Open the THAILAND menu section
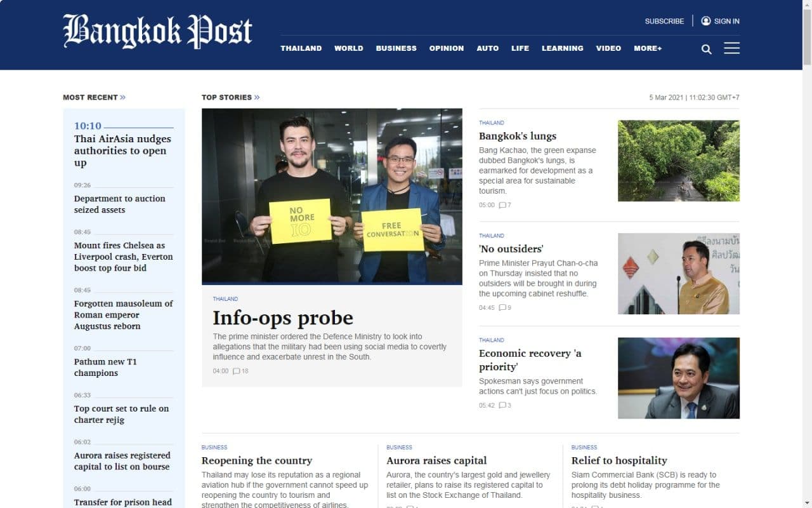The width and height of the screenshot is (812, 508). pos(301,48)
